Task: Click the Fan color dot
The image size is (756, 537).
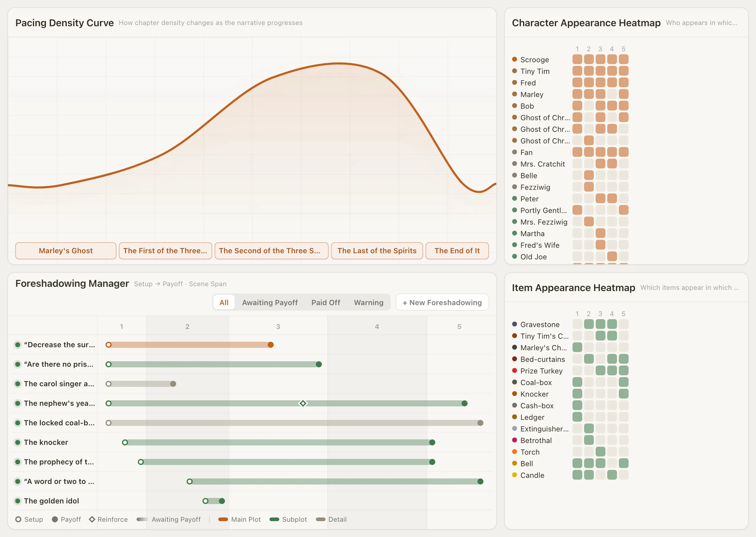Action: 515,152
